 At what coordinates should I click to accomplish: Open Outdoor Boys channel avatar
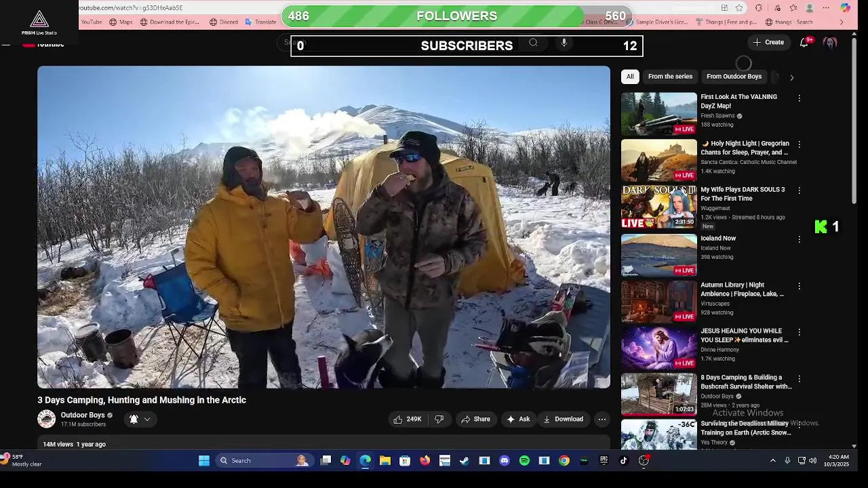click(x=47, y=419)
